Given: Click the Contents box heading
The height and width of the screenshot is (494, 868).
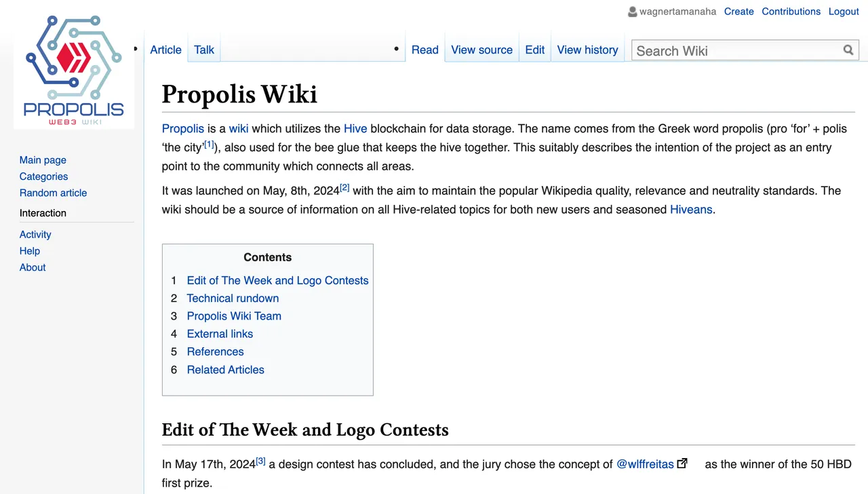Looking at the screenshot, I should point(268,257).
